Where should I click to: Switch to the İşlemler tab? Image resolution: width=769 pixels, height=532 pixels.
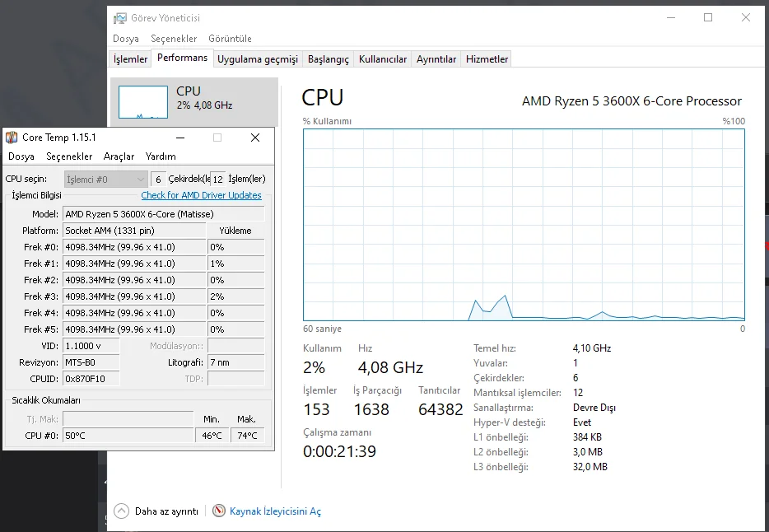pos(130,58)
